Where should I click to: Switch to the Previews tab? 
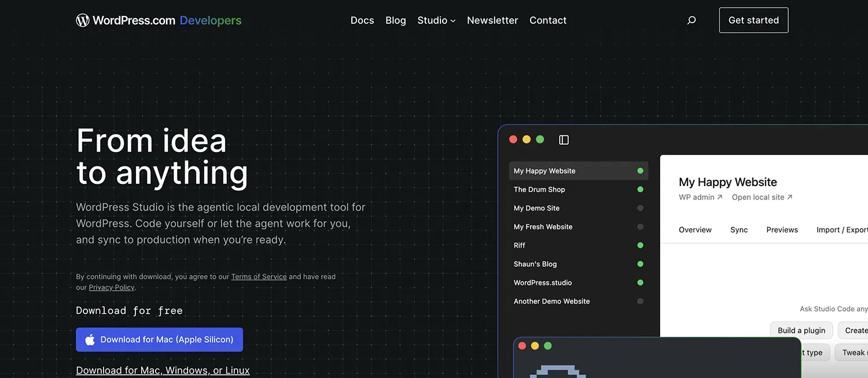click(x=782, y=229)
